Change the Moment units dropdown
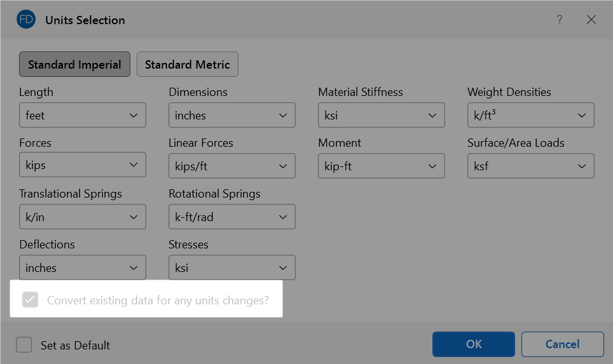 pyautogui.click(x=381, y=165)
